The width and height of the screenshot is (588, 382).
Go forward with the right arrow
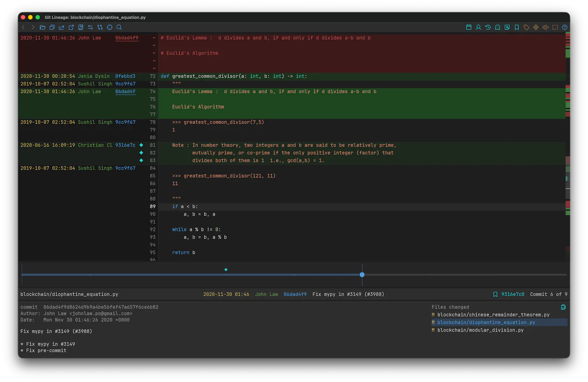coord(33,27)
